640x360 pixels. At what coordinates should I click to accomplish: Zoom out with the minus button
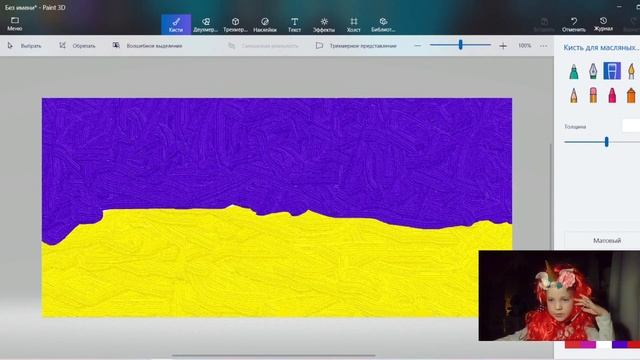[x=417, y=46]
